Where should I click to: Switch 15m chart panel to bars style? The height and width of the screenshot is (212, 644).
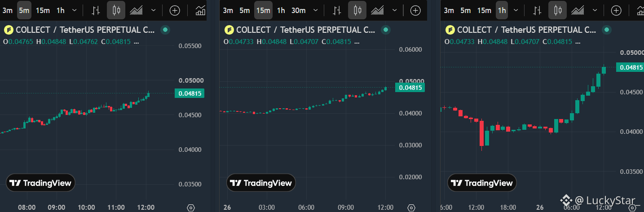point(337,10)
